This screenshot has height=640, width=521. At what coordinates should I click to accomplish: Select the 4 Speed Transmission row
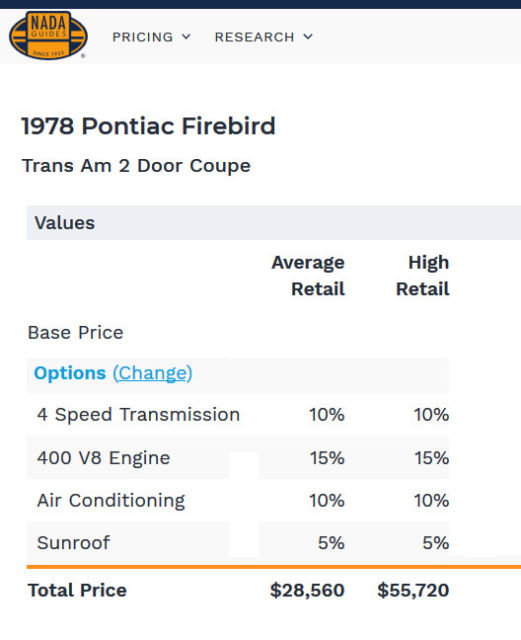point(238,415)
